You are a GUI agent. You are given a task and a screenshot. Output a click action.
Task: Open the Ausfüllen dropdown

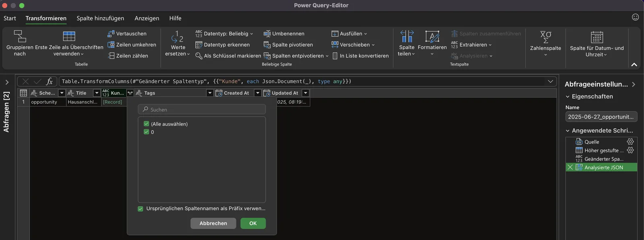click(x=349, y=33)
